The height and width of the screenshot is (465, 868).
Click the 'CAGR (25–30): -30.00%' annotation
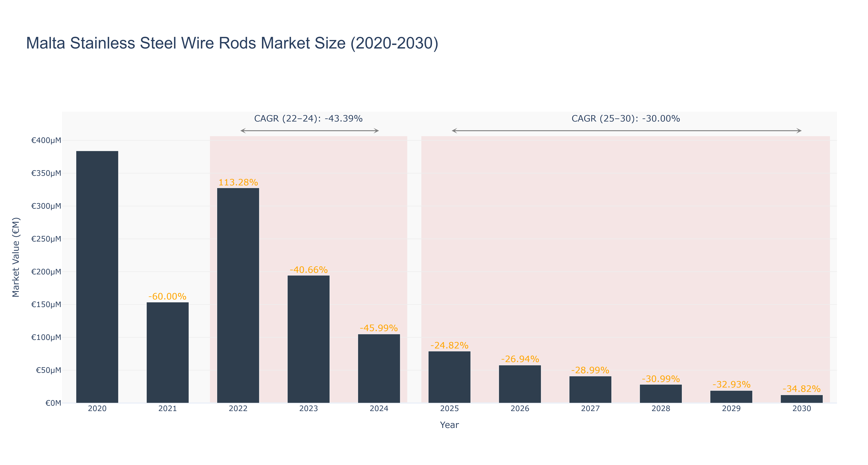[626, 119]
